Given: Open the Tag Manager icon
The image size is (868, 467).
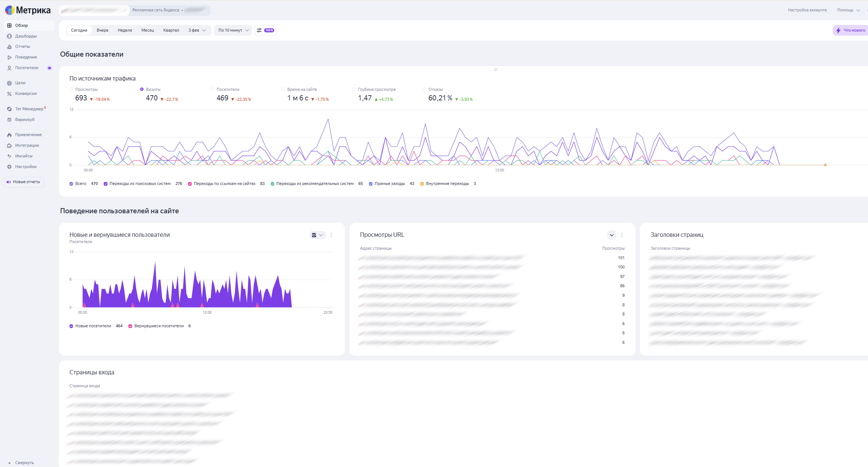Looking at the screenshot, I should tap(9, 109).
